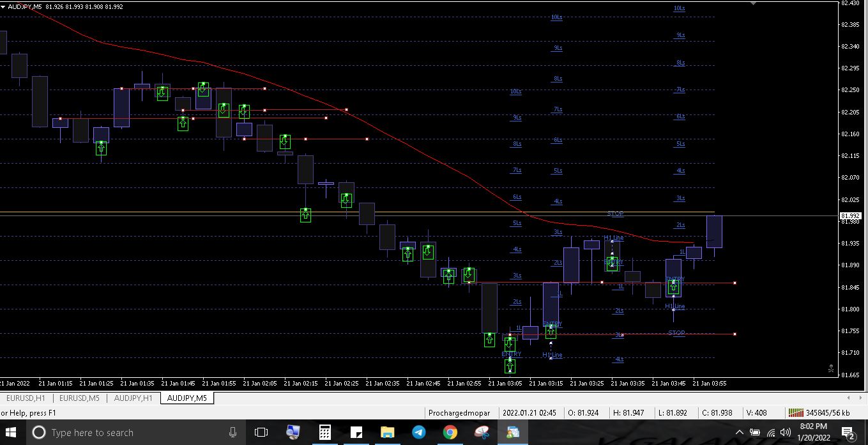Image resolution: width=868 pixels, height=445 pixels.
Task: Click 21 Jan 01:15 on time axis
Action: [x=55, y=384]
